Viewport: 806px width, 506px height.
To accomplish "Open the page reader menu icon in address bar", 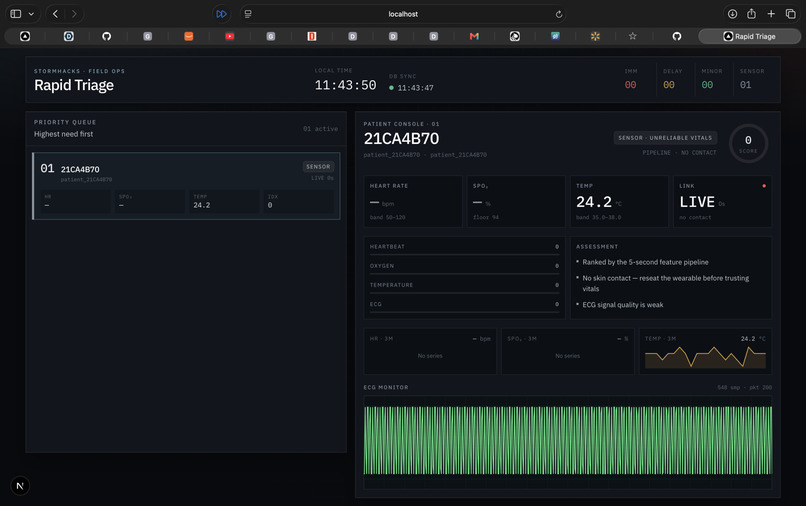I will click(x=248, y=14).
